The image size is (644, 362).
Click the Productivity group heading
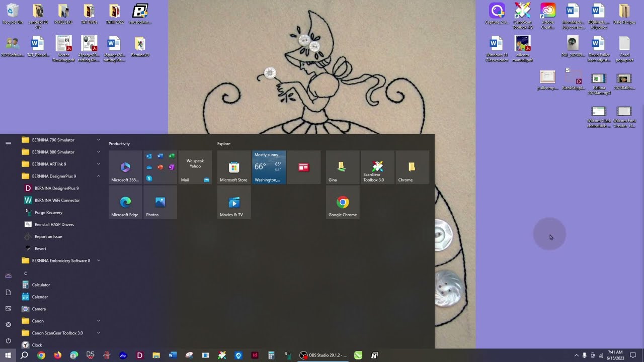click(x=119, y=144)
